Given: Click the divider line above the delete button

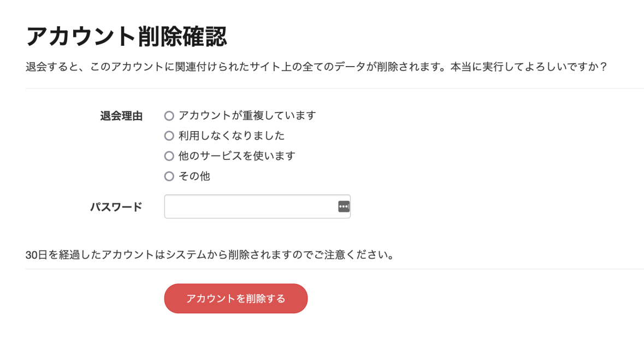Looking at the screenshot, I should pyautogui.click(x=334, y=269).
